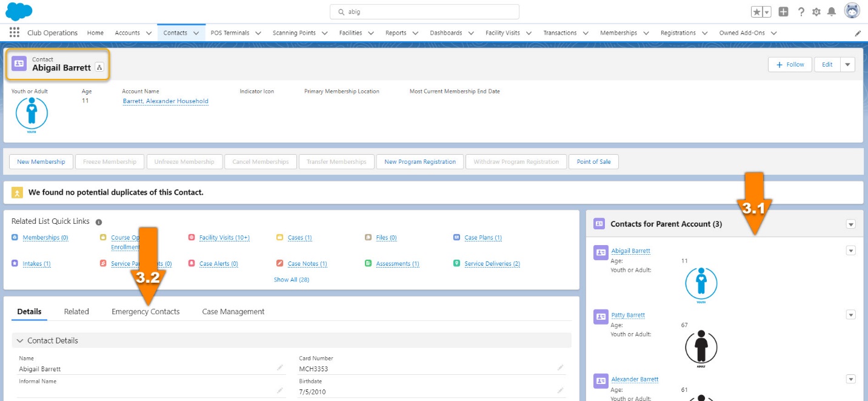The image size is (868, 401).
Task: Click the user profile avatar icon
Action: click(x=852, y=11)
